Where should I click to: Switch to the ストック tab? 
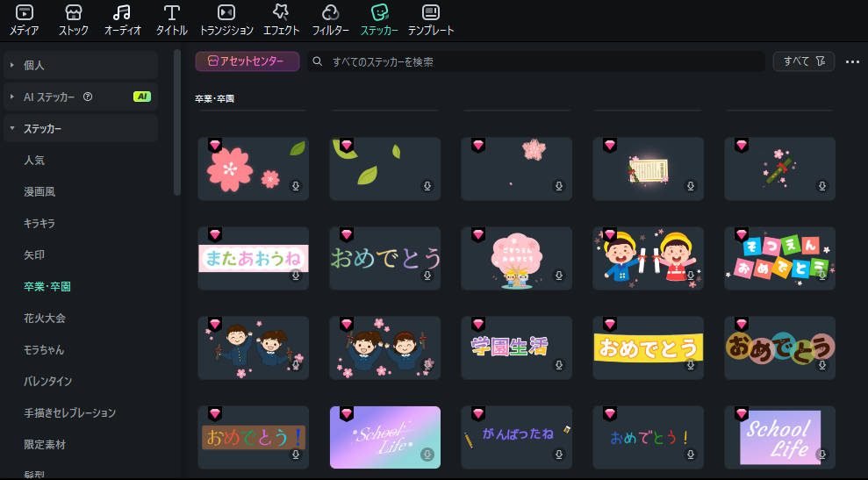74,20
